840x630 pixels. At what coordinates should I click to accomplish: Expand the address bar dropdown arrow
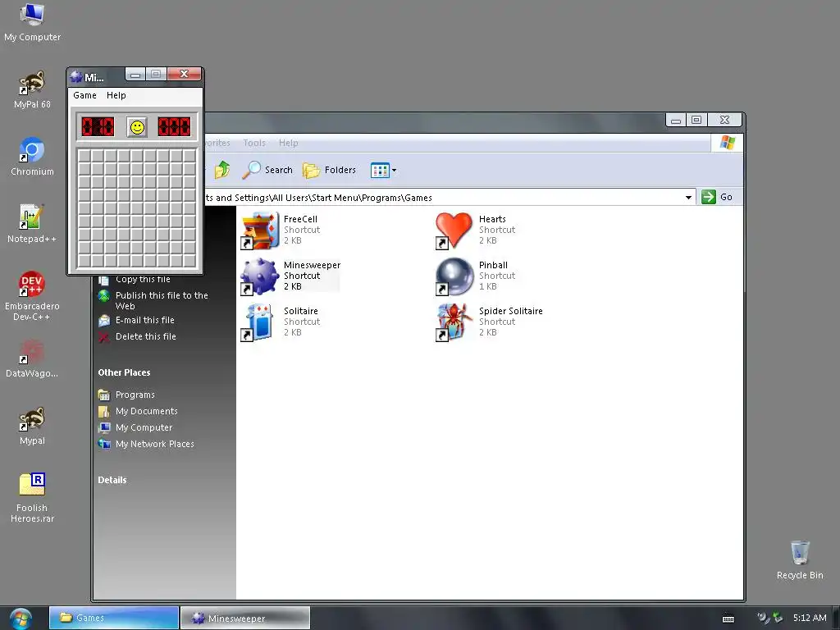[x=688, y=197]
